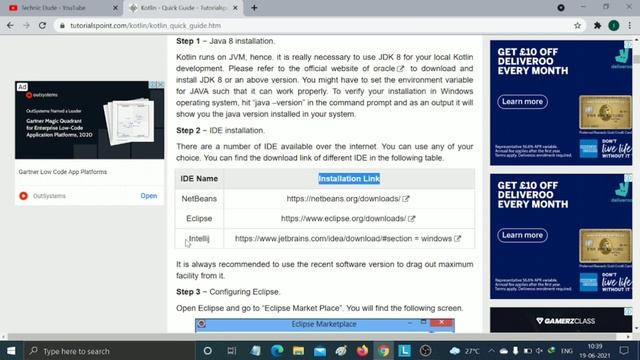Viewport: 640px width, 360px height.
Task: Click the Eclipse Marketplace screenshot image
Action: (x=324, y=325)
